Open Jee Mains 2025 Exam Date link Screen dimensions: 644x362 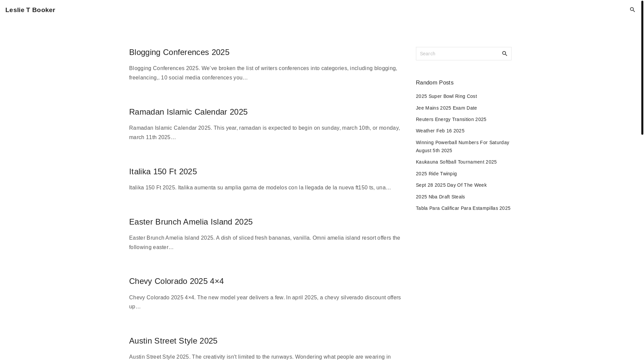[x=446, y=108]
